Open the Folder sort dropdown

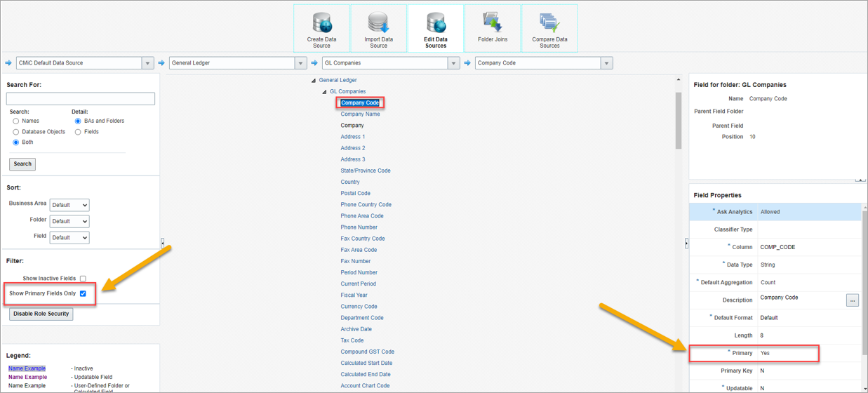click(x=69, y=221)
